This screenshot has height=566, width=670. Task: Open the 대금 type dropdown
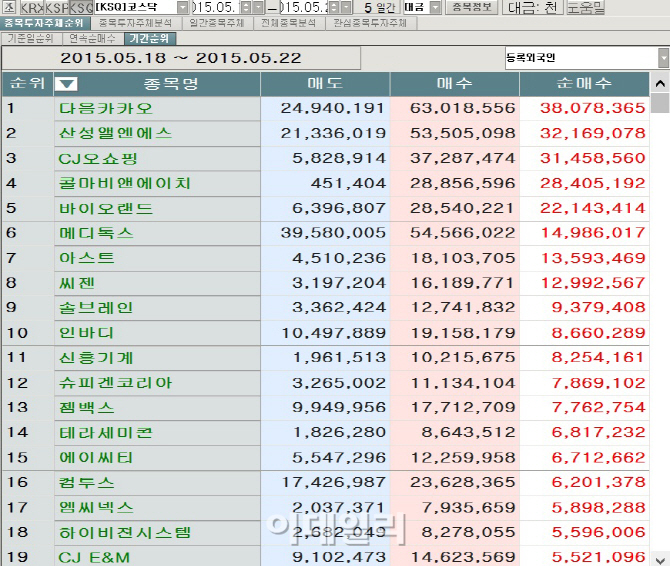coord(435,7)
